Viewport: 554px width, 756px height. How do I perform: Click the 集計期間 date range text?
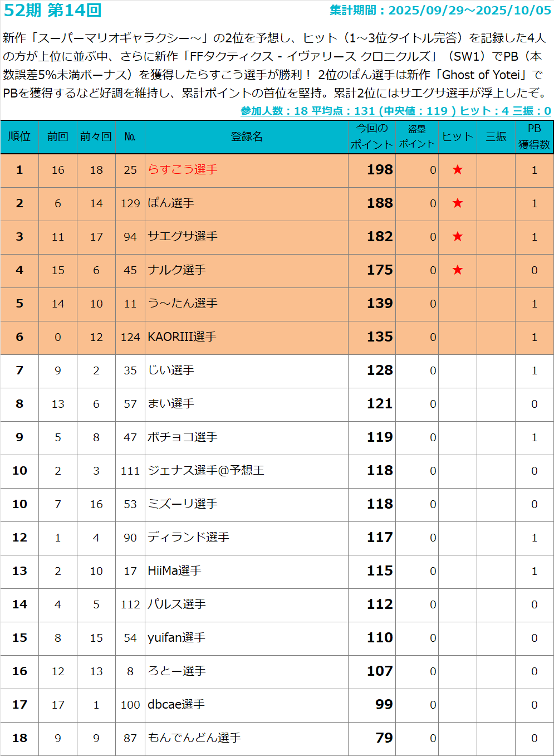point(440,11)
